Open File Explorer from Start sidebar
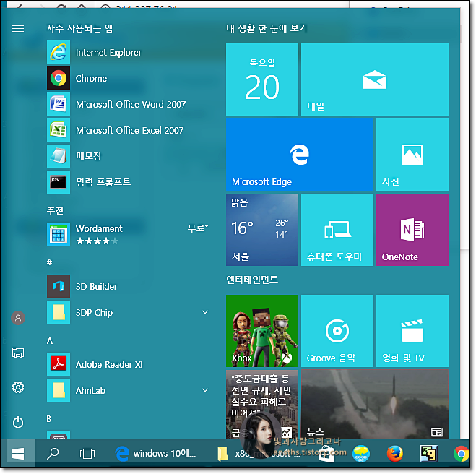The height and width of the screenshot is (474, 476). [18, 353]
